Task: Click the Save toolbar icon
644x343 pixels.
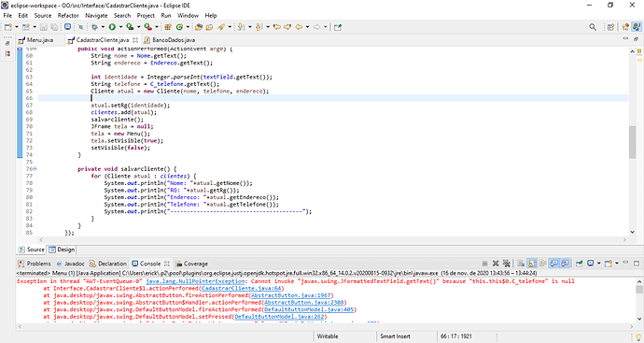Action: (x=43, y=27)
